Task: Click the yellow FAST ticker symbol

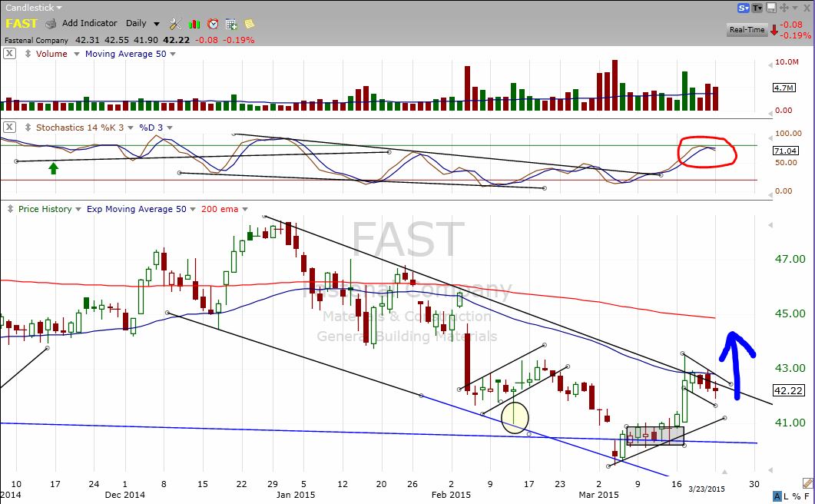Action: coord(21,24)
